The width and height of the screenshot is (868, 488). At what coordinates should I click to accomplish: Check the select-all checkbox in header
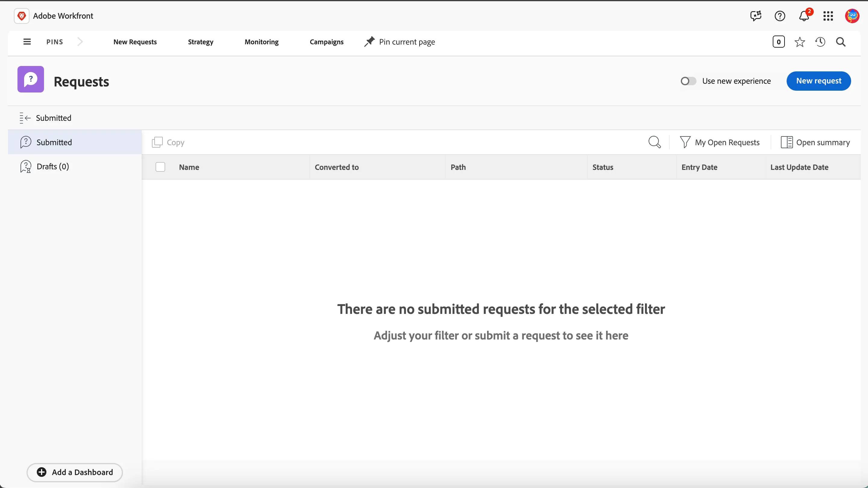(x=160, y=167)
